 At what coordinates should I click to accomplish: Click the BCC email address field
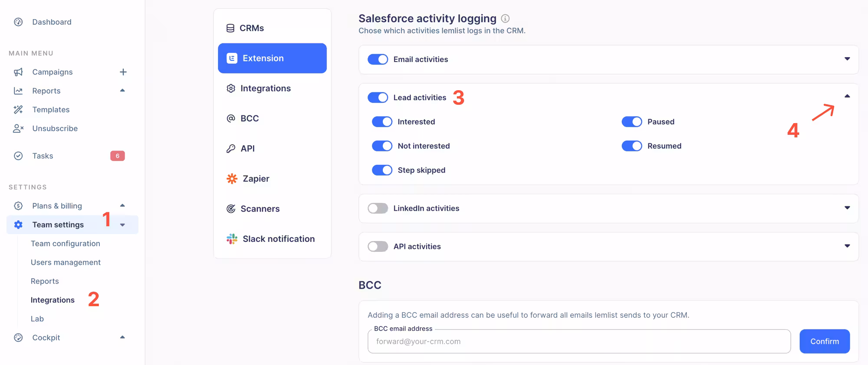point(579,342)
